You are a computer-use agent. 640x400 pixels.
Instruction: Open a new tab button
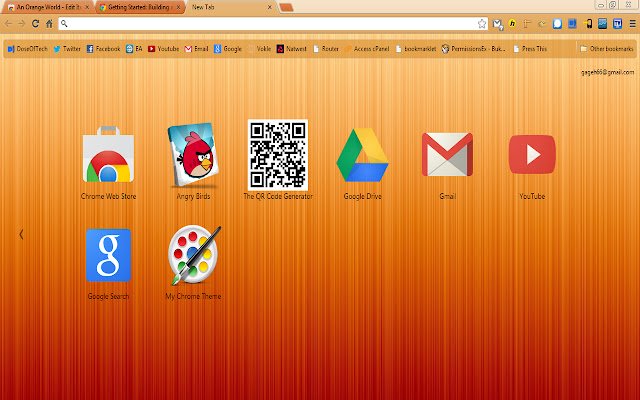click(x=287, y=7)
